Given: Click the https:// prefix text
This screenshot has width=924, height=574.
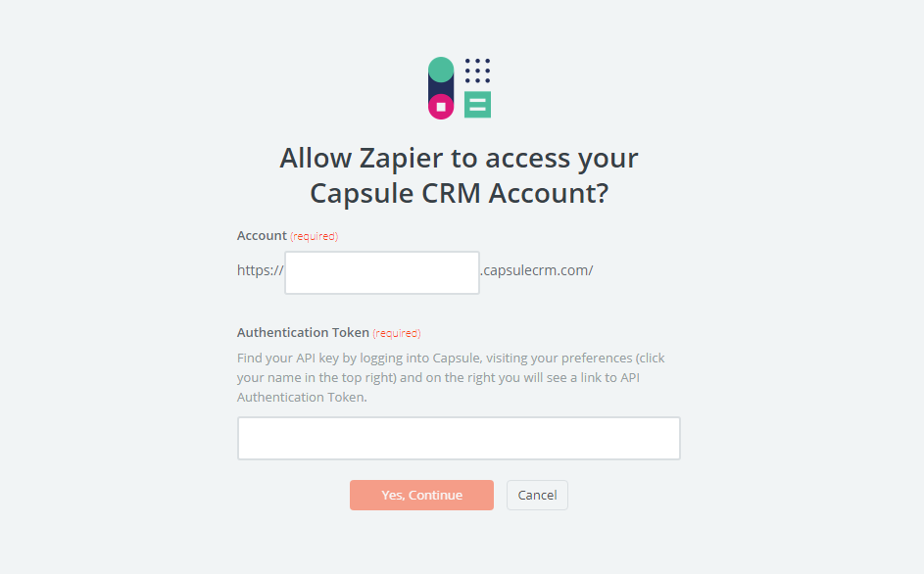Looking at the screenshot, I should point(260,270).
